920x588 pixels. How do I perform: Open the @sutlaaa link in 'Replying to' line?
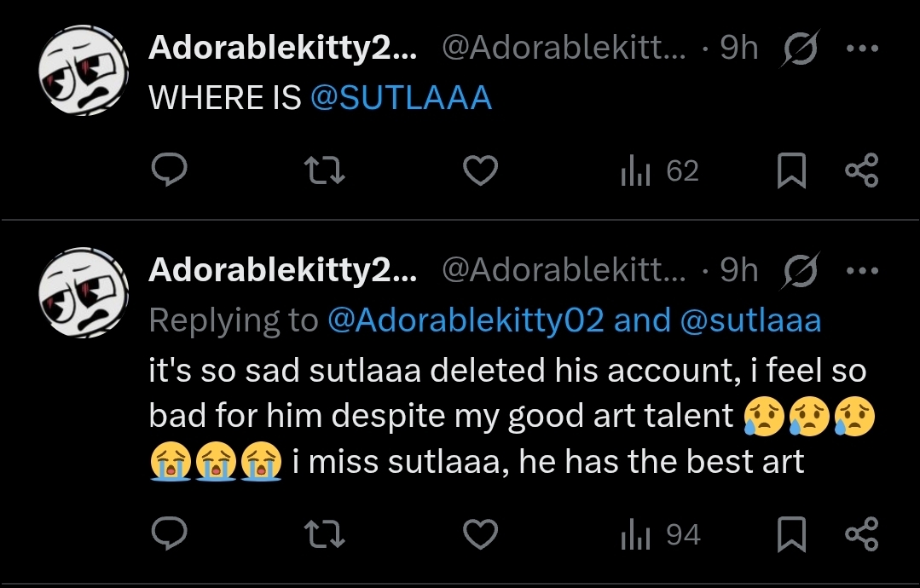750,320
